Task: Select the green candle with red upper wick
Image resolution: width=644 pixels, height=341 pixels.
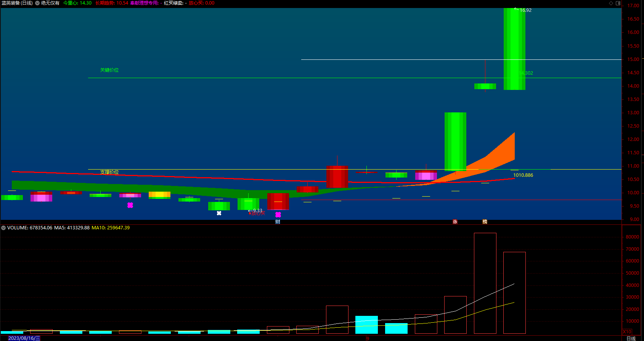Action: tap(485, 86)
